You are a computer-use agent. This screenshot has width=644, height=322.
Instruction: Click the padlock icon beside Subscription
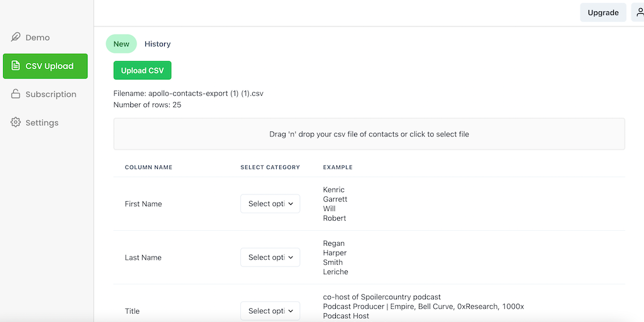point(16,94)
